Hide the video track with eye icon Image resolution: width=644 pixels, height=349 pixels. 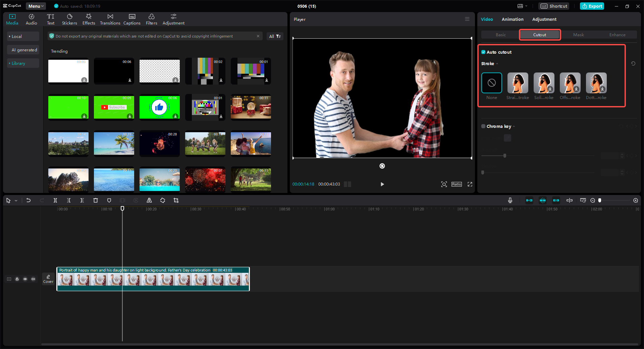[x=25, y=279]
